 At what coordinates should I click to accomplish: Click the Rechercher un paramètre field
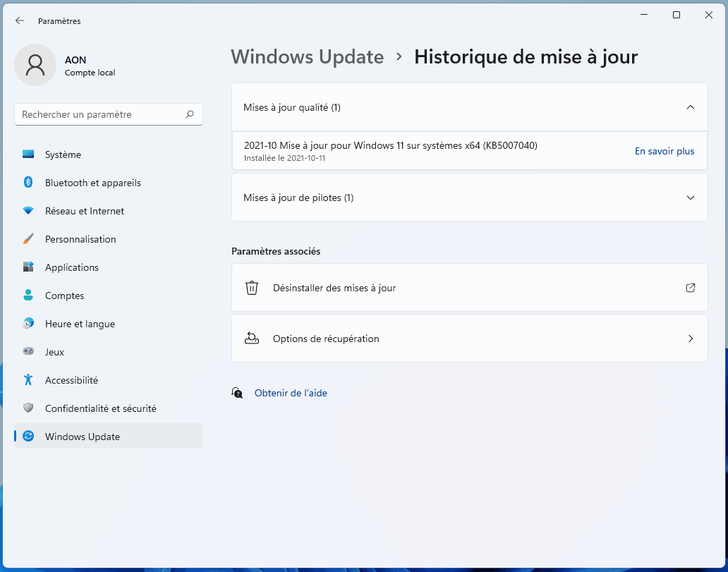(x=109, y=114)
